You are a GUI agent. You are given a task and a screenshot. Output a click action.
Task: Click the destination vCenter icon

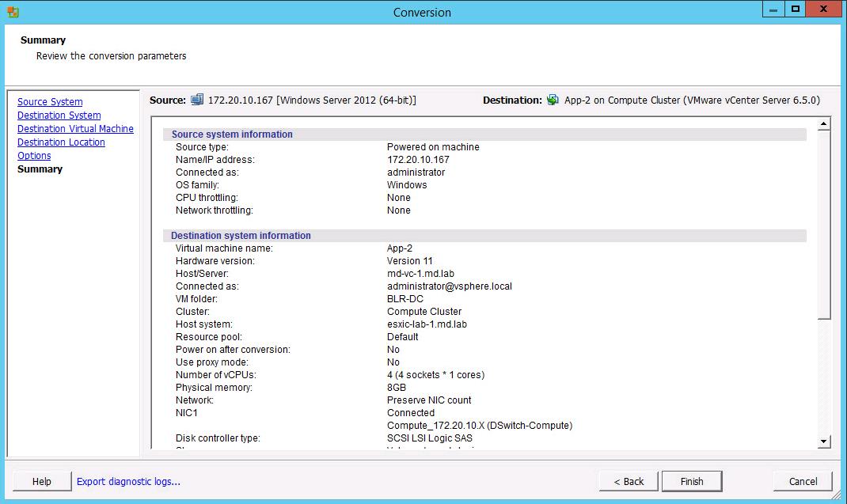click(553, 100)
